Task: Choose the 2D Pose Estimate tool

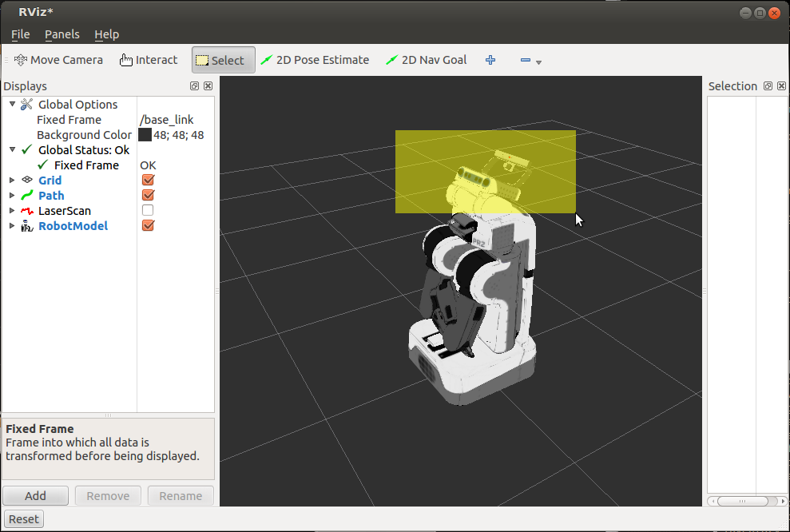Action: coord(314,60)
